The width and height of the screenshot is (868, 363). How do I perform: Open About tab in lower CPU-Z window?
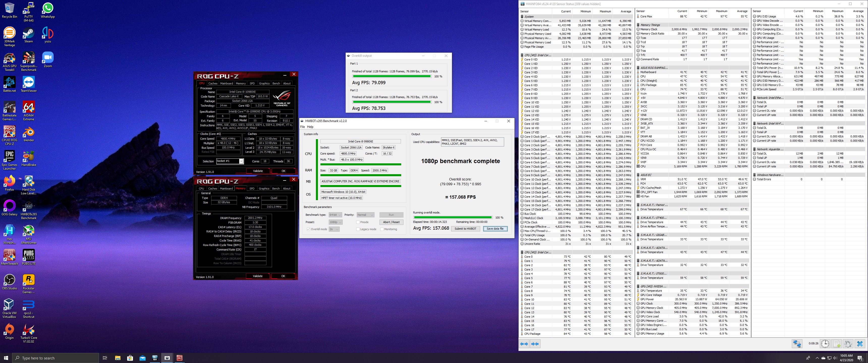[287, 189]
